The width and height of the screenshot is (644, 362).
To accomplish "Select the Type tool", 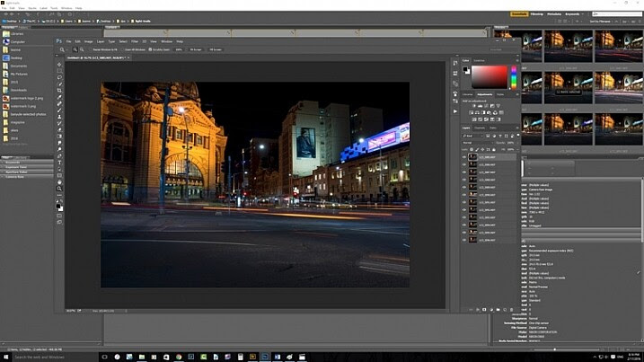I will pyautogui.click(x=59, y=163).
